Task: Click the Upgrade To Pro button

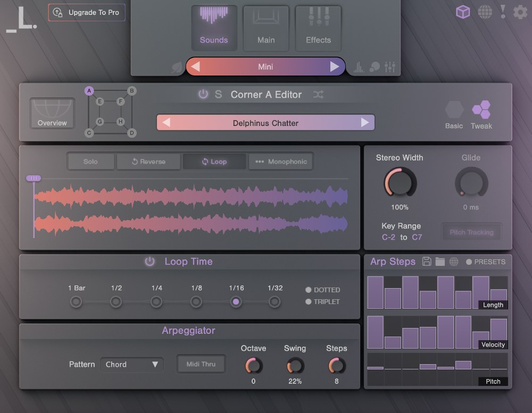Action: point(87,12)
